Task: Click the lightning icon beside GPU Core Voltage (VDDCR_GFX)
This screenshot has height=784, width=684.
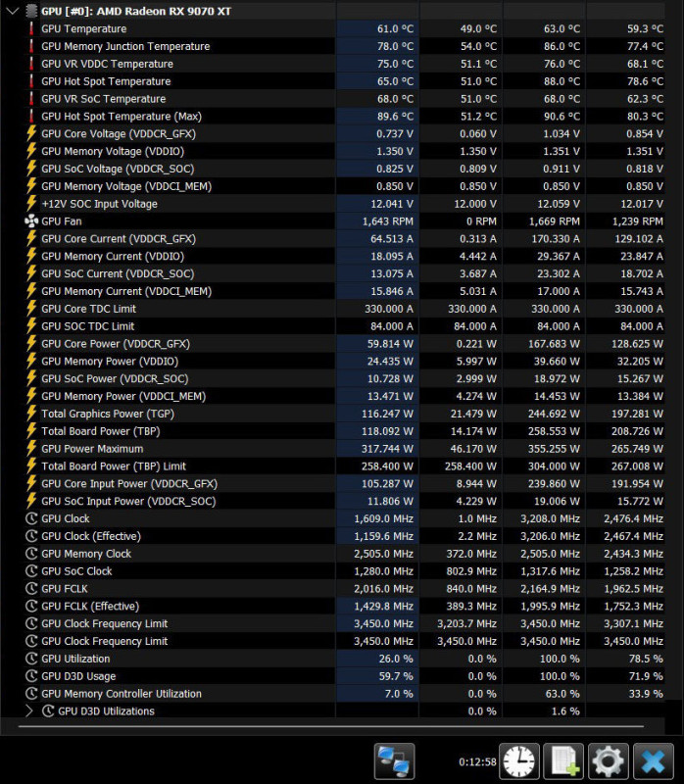Action: [31, 133]
